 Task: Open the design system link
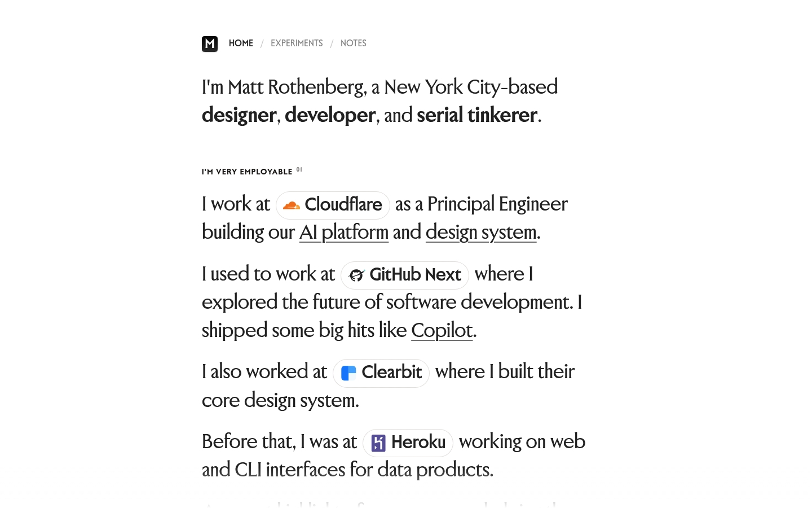pos(481,232)
